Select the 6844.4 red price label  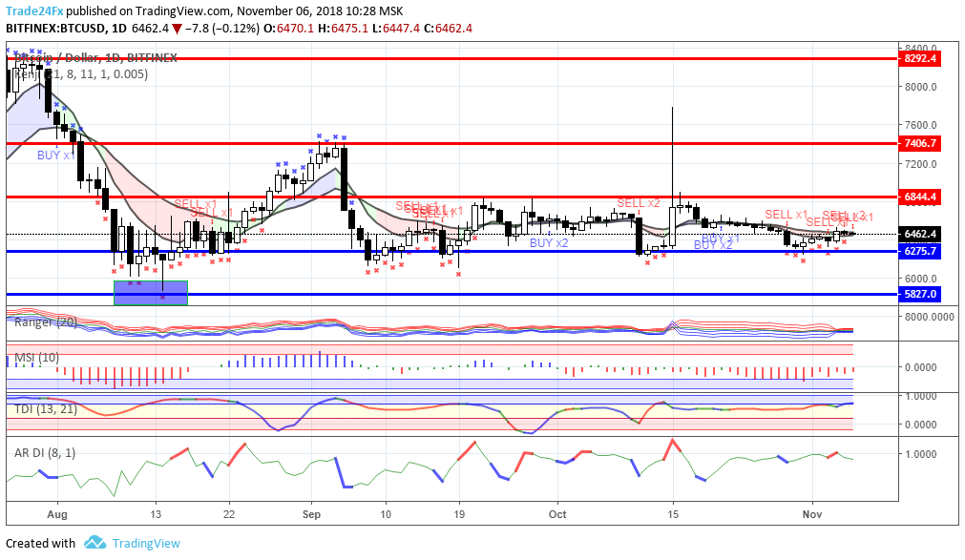point(920,197)
